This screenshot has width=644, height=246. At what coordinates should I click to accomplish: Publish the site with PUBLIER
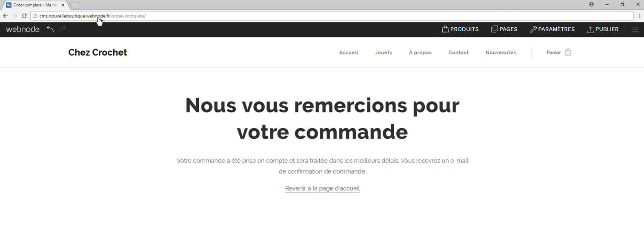pos(603,29)
